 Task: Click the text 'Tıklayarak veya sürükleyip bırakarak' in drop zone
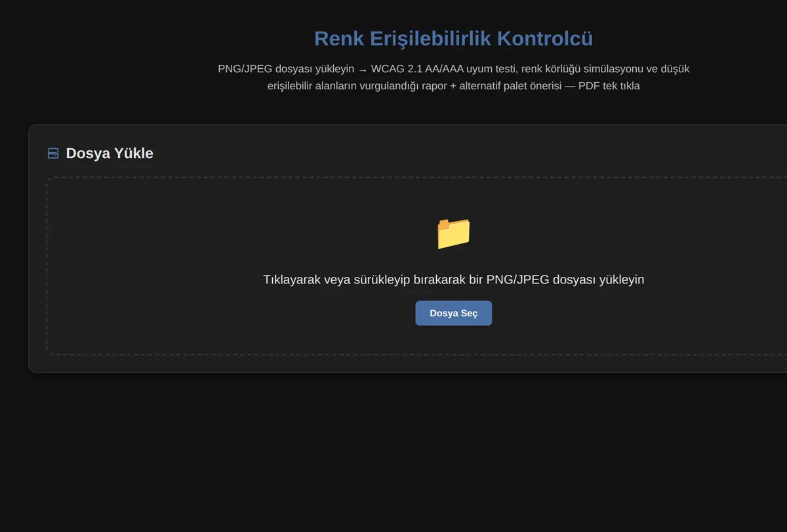click(365, 279)
